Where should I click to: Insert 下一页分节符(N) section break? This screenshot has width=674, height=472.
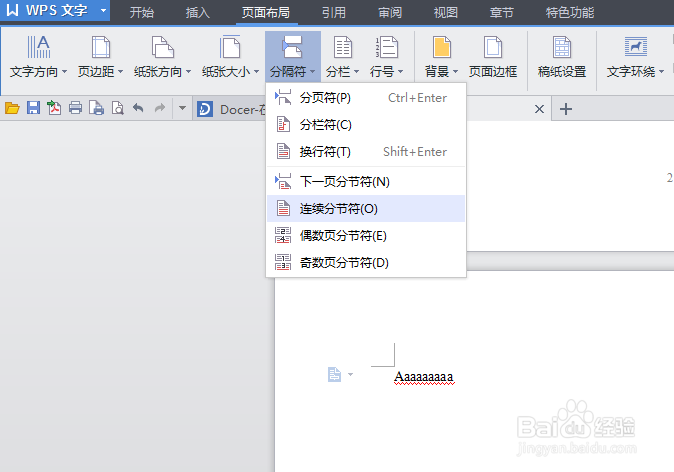[x=366, y=181]
